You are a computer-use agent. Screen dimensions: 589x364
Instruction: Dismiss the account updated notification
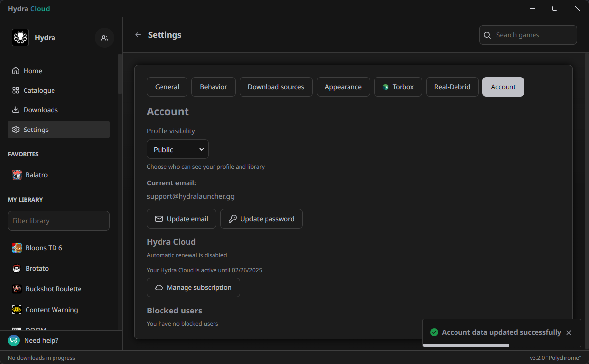(568, 333)
